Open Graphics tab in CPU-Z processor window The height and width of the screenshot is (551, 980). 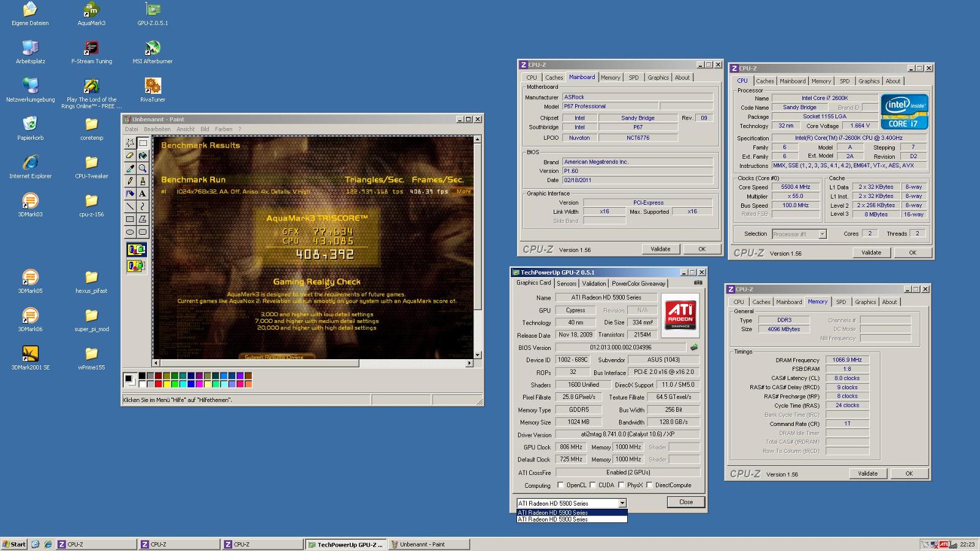click(x=869, y=81)
